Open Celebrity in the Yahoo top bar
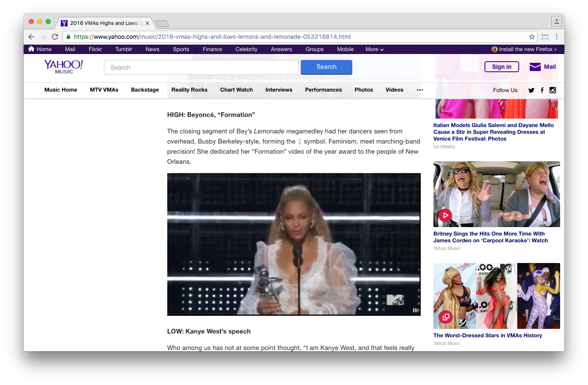Image resolution: width=588 pixels, height=385 pixels. click(247, 49)
